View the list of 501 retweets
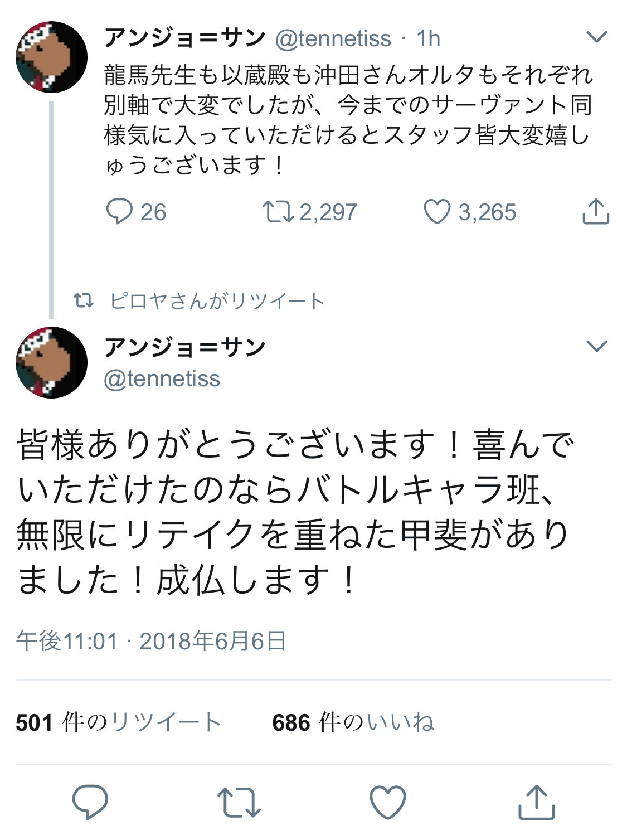 (118, 722)
